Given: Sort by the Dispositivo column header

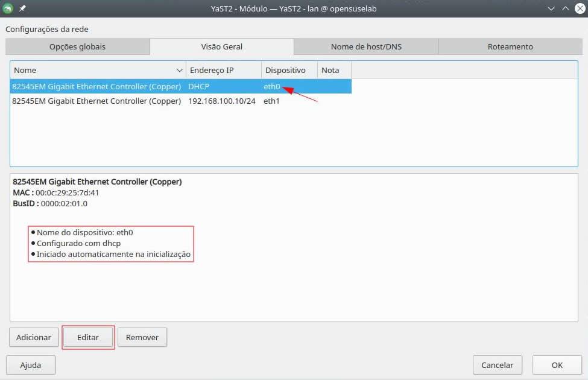Looking at the screenshot, I should tap(288, 71).
